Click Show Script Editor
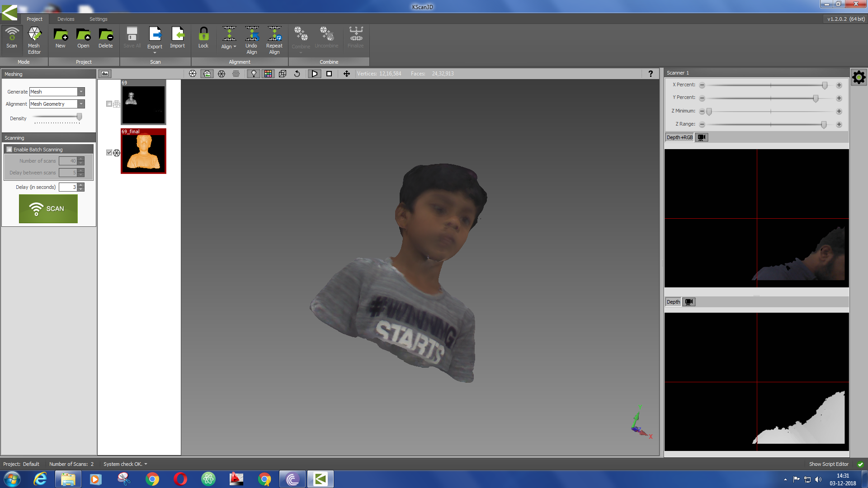This screenshot has height=488, width=868. 828,464
